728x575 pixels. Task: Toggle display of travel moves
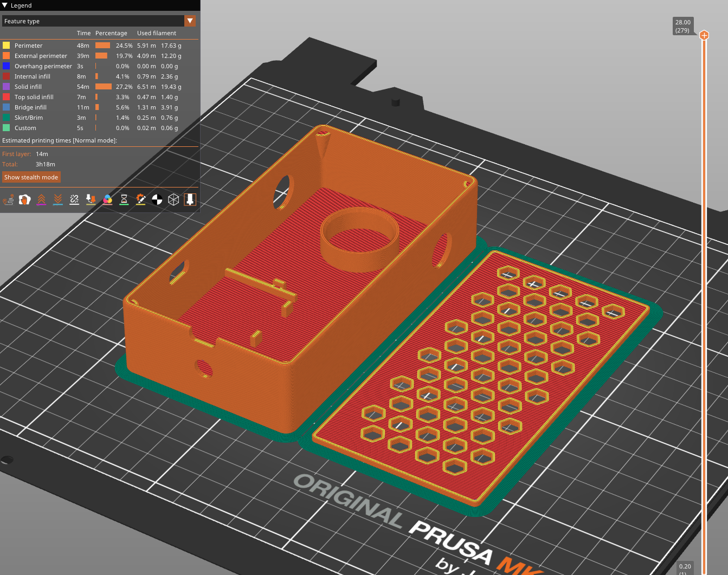[x=9, y=201]
